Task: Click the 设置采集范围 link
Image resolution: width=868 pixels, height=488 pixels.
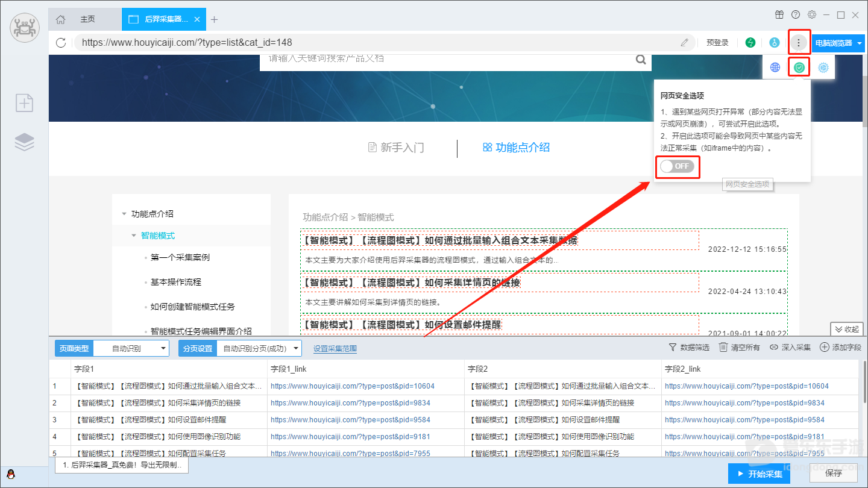Action: 335,348
